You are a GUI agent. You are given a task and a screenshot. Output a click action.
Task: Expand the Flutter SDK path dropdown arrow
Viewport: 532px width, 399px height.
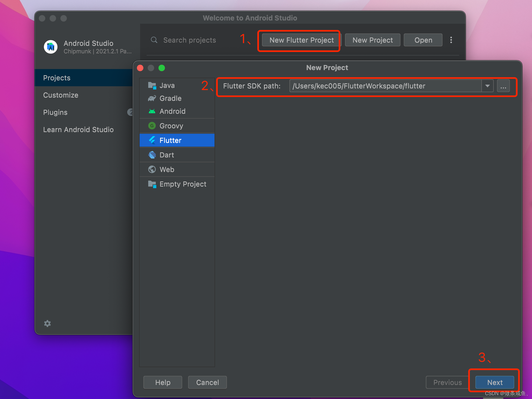pos(487,86)
